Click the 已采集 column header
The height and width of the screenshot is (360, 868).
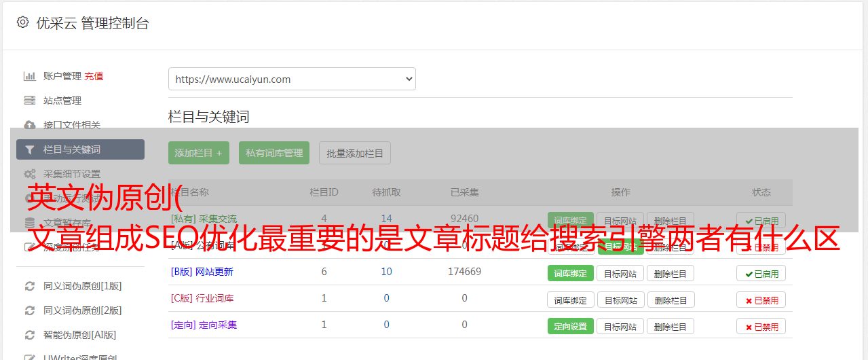click(464, 192)
